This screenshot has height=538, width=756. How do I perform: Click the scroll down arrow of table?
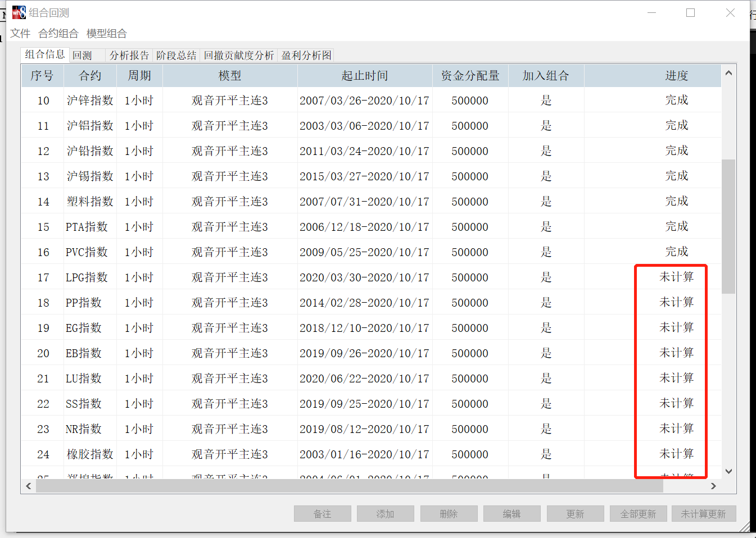tap(728, 472)
